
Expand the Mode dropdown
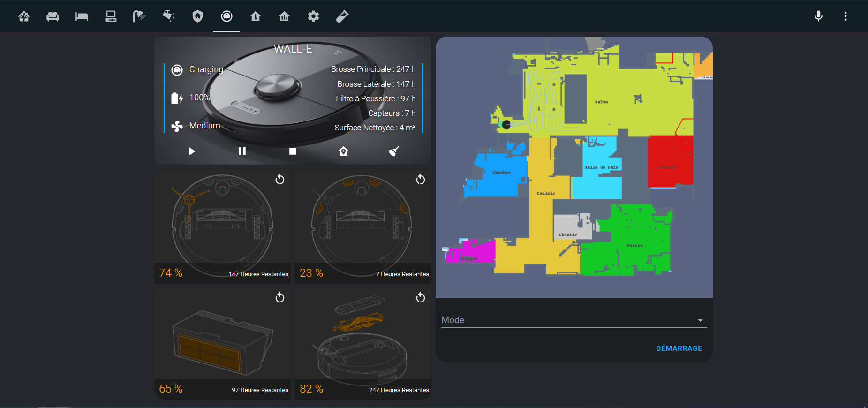point(574,320)
